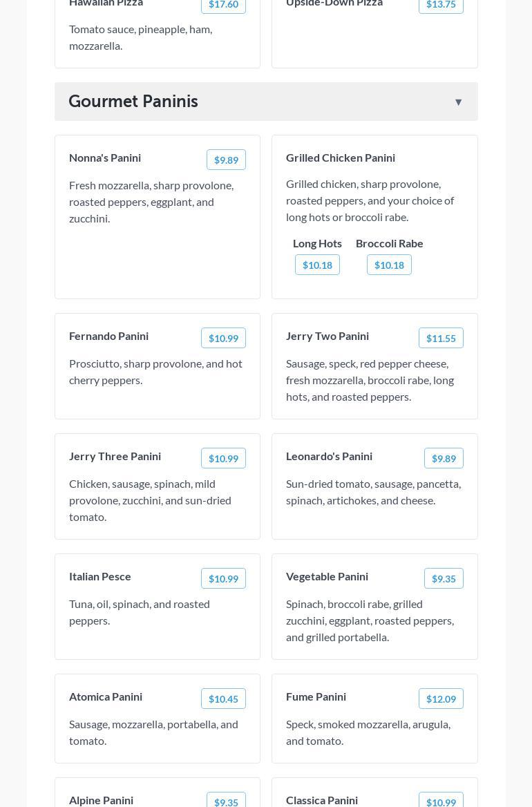Click Jerry Two Panini $11.55 price
The width and height of the screenshot is (532, 807).
click(x=441, y=338)
